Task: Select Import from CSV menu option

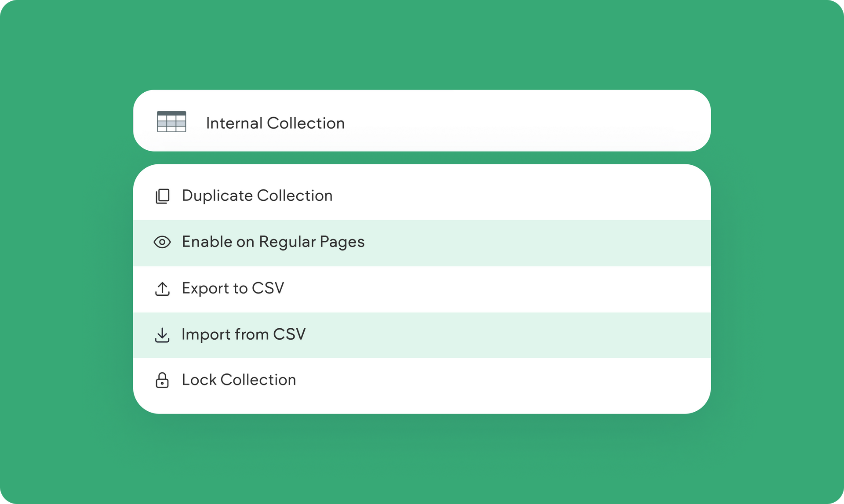Action: (x=244, y=334)
